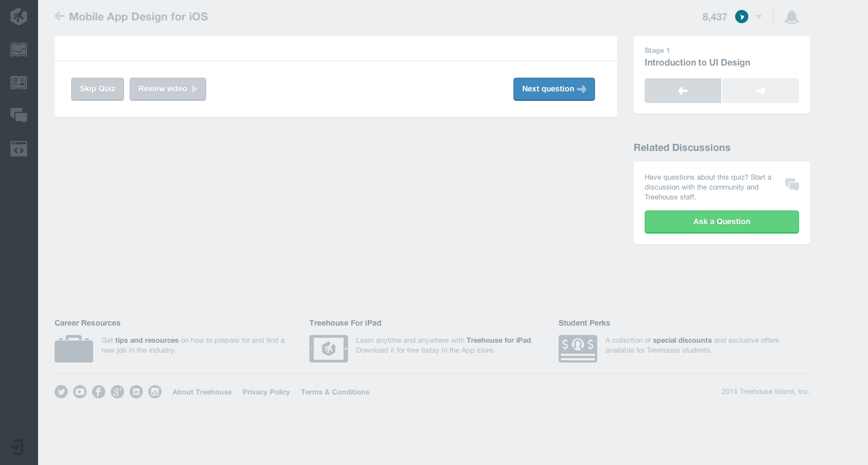Click the Skip Quiz button

tap(98, 89)
